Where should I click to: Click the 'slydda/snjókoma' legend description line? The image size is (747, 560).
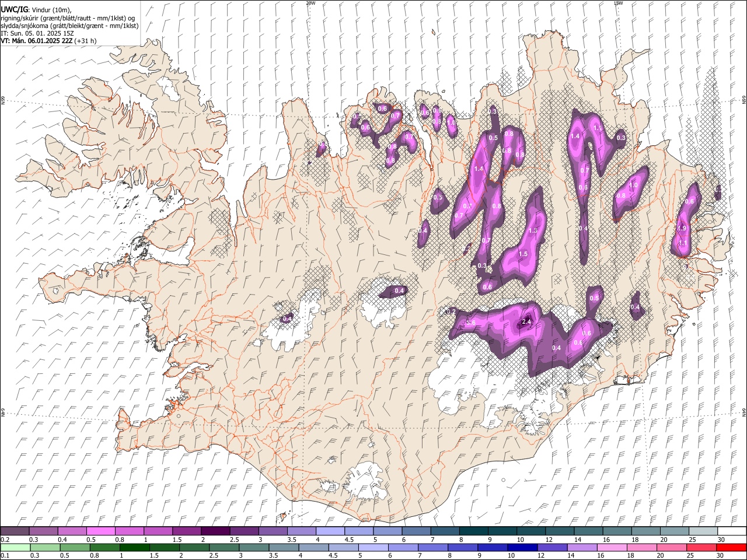69,26
